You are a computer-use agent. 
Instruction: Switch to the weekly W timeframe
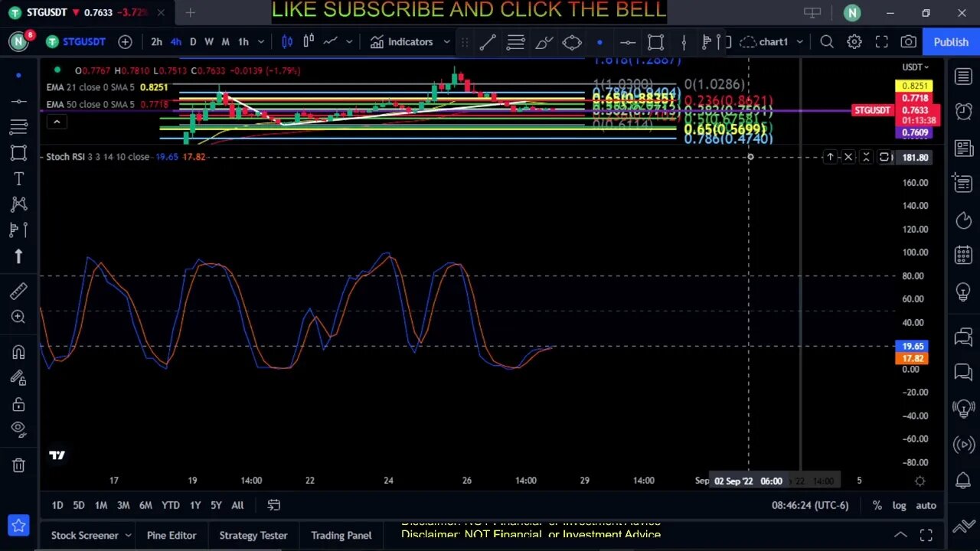(x=209, y=41)
